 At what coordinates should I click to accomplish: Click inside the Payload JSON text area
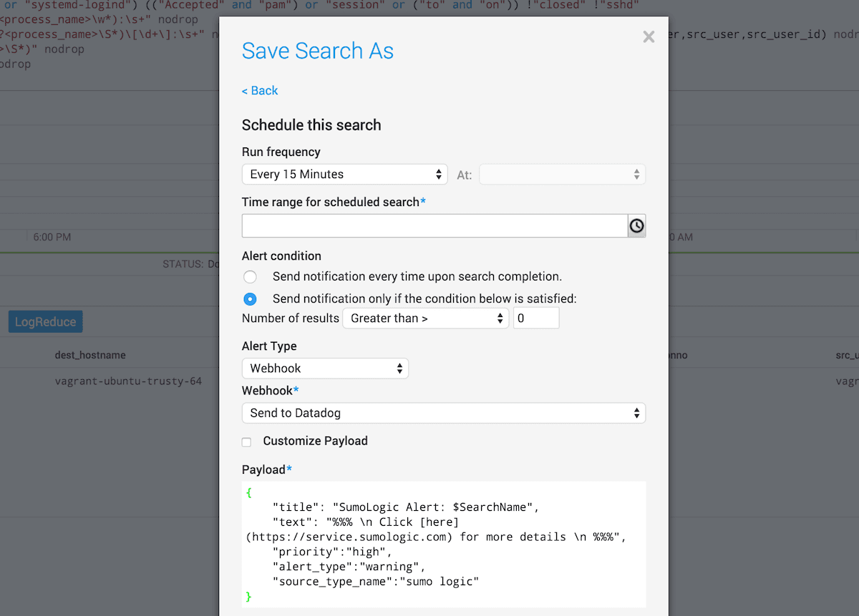click(x=444, y=544)
